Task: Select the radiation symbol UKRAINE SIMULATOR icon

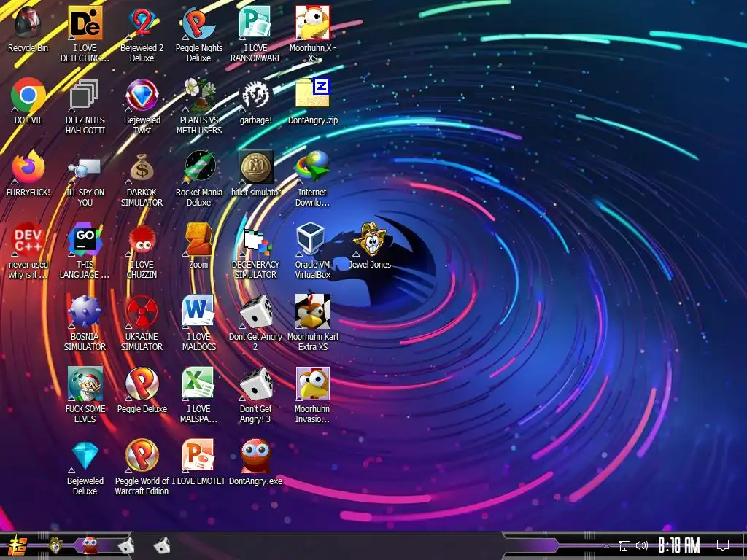Action: pos(142,323)
